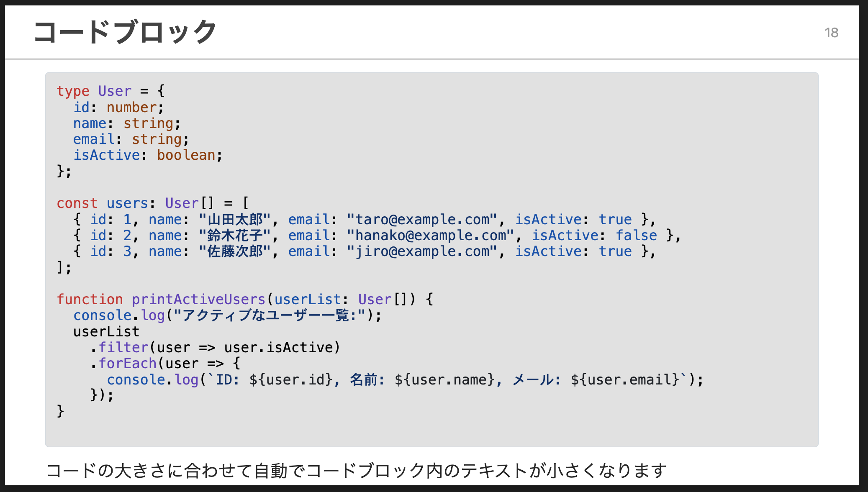The image size is (868, 492).
Task: Click the line 'email: string;'
Action: coord(131,139)
